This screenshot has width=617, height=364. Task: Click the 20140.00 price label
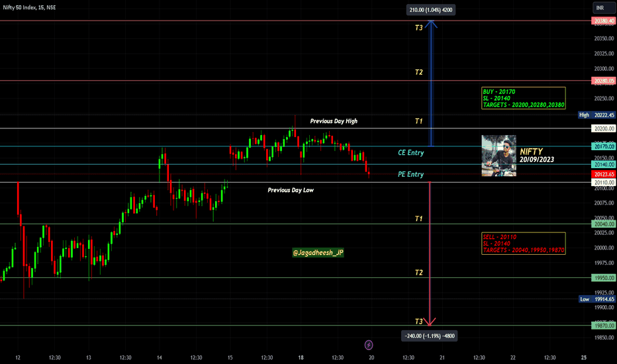click(604, 165)
